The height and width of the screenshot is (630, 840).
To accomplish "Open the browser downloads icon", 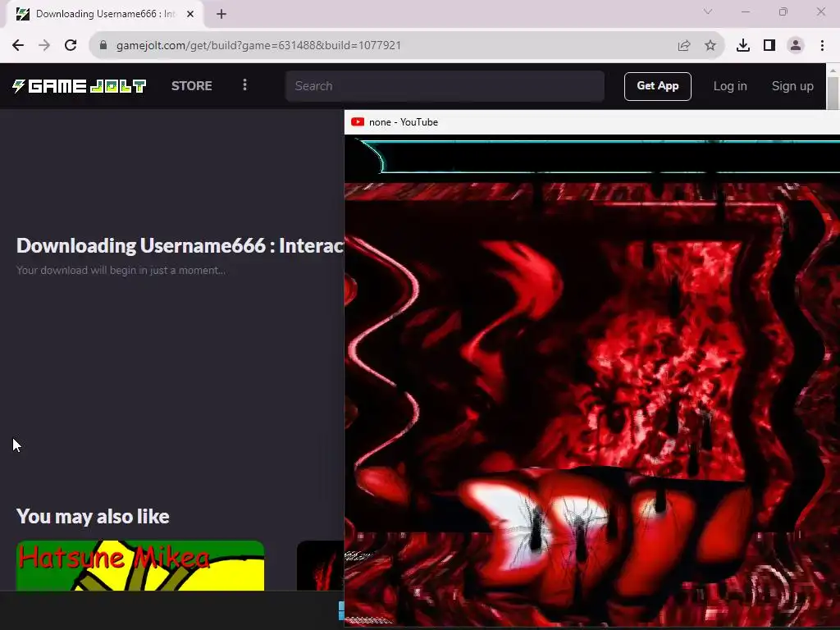I will click(x=742, y=46).
